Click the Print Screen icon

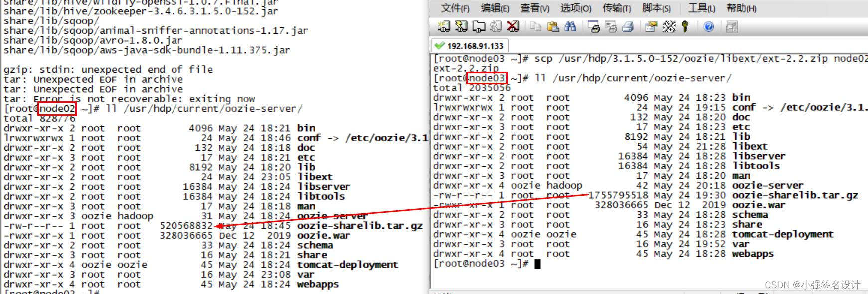tap(594, 26)
